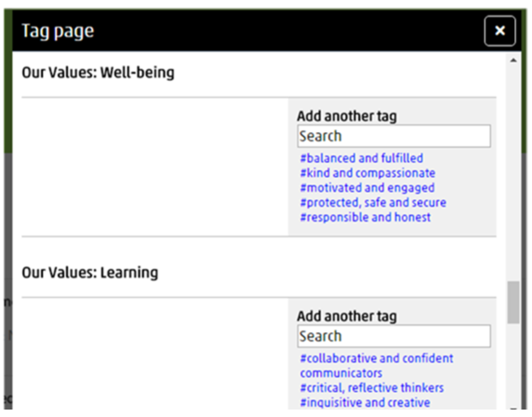
Task: Click the scrollbar track above the thumb
Action: (x=513, y=173)
